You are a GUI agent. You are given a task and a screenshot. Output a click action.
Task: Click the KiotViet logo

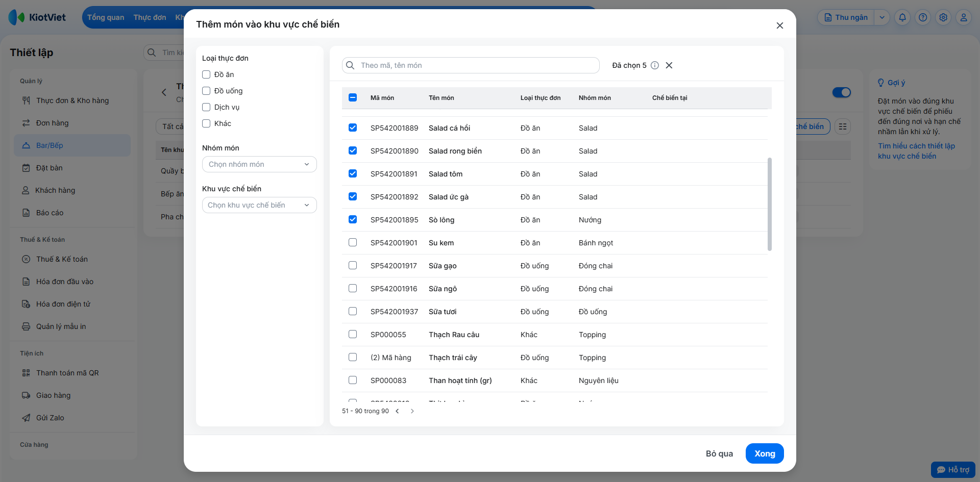coord(37,17)
